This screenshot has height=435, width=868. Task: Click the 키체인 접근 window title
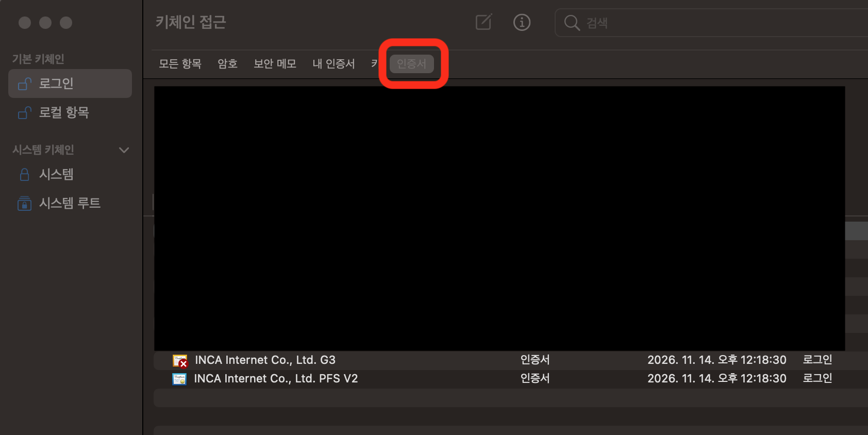pyautogui.click(x=191, y=22)
